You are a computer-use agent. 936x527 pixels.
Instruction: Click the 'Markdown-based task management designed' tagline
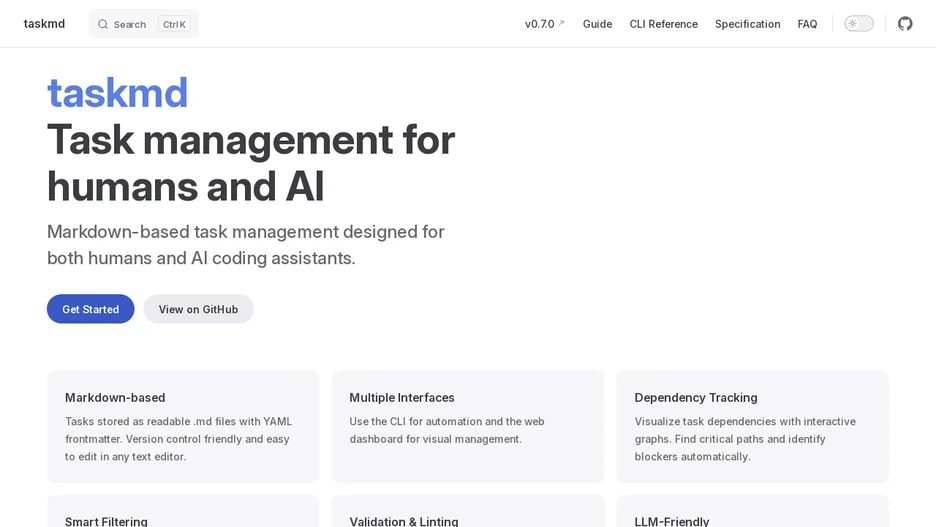(246, 245)
